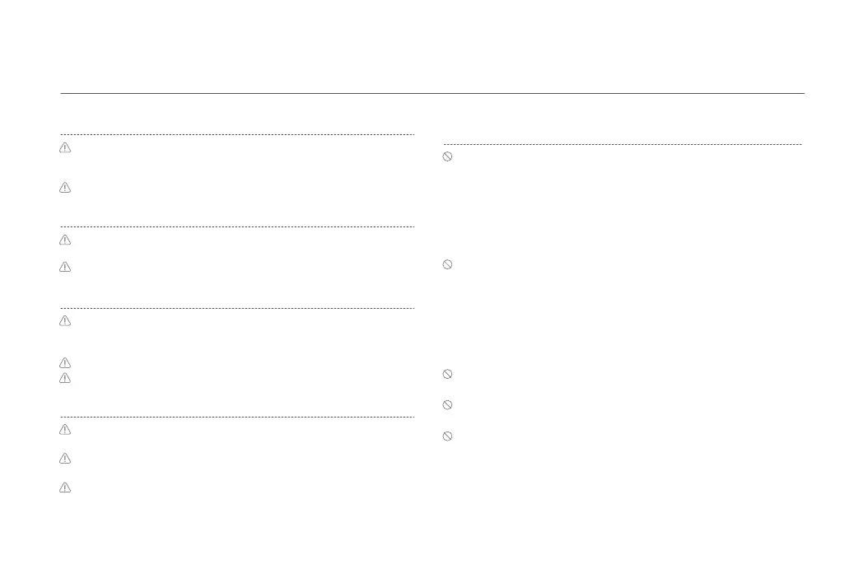Screen dimensions: 868x588
Task: Select the first warning triangle below the second dashed divider
Action: (x=65, y=240)
